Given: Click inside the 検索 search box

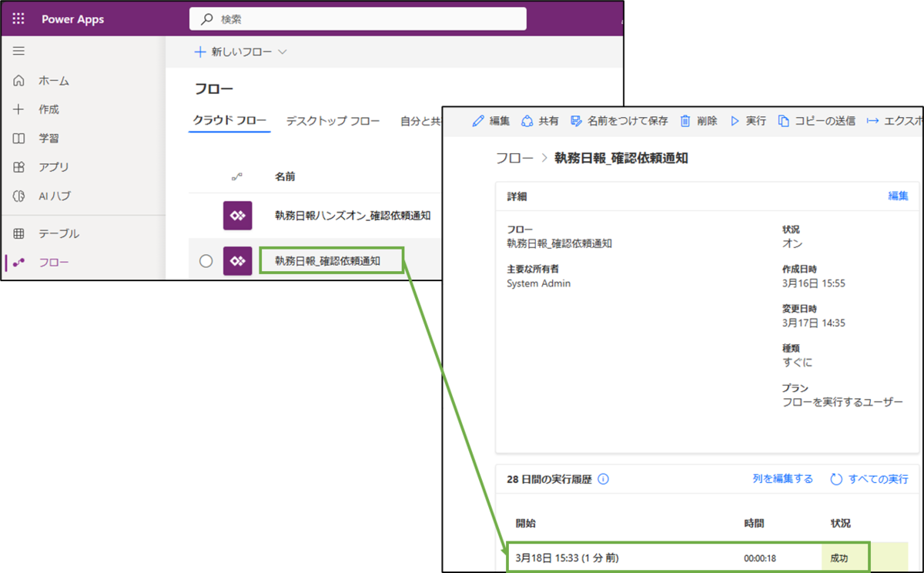Looking at the screenshot, I should pyautogui.click(x=358, y=18).
